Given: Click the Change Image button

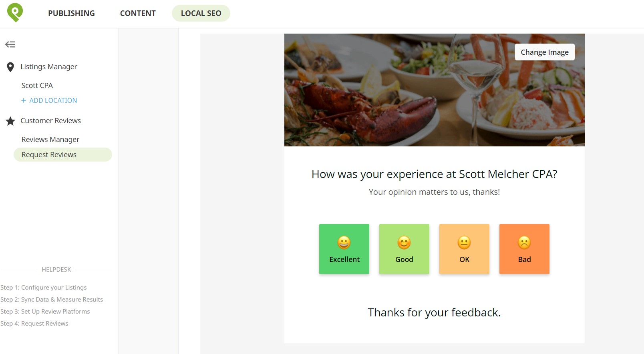Looking at the screenshot, I should click(545, 52).
